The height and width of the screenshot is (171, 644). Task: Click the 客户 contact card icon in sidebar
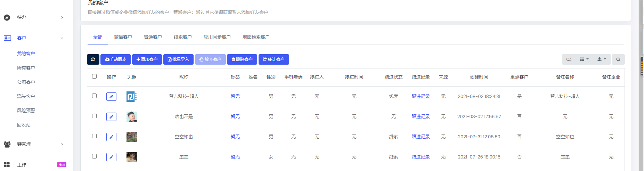tap(7, 38)
